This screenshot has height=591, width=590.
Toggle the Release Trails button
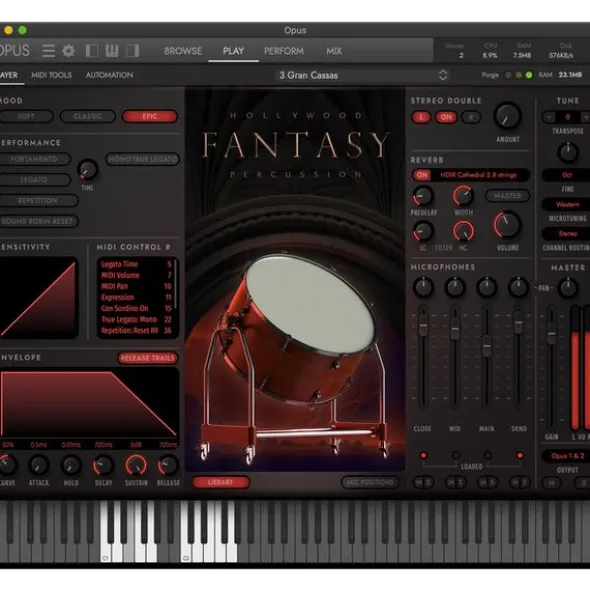(x=148, y=358)
